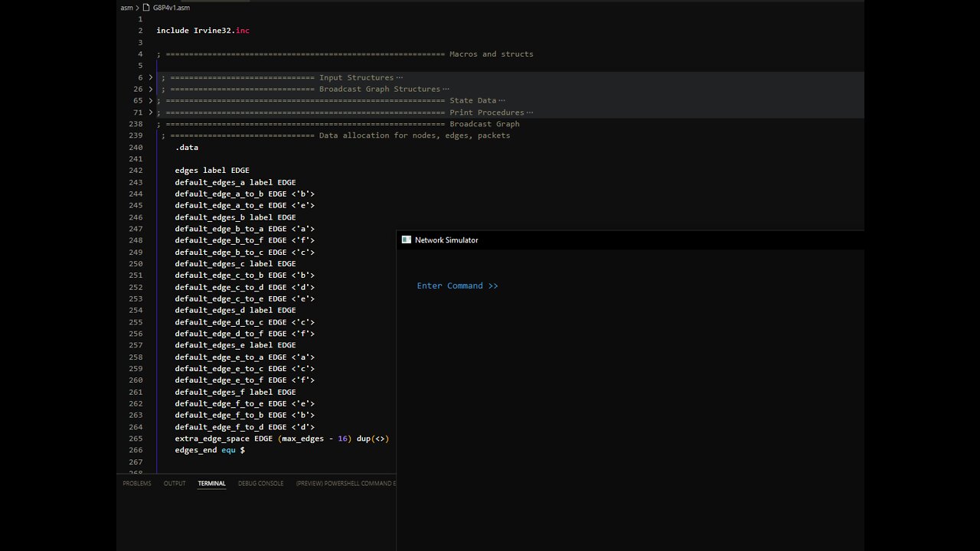
Task: Show hidden lines via Input Structures ellipsis
Action: [x=400, y=77]
